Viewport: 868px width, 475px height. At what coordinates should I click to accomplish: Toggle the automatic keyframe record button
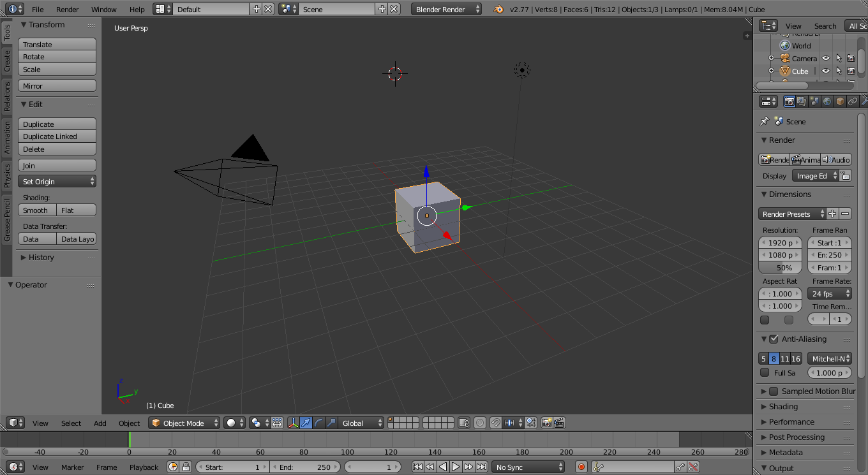(581, 467)
